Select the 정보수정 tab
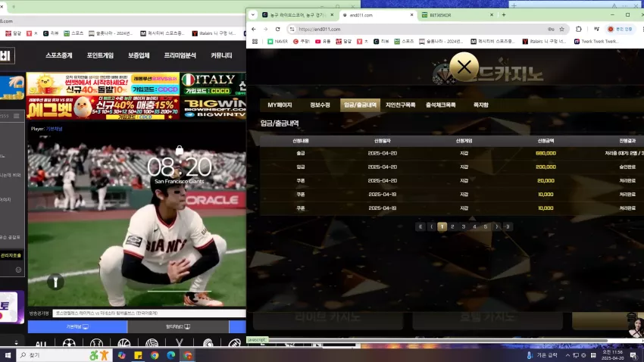644x362 pixels. [x=320, y=105]
